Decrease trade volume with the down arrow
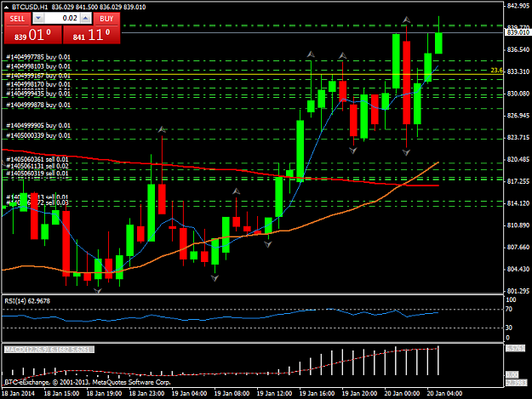 coord(38,19)
